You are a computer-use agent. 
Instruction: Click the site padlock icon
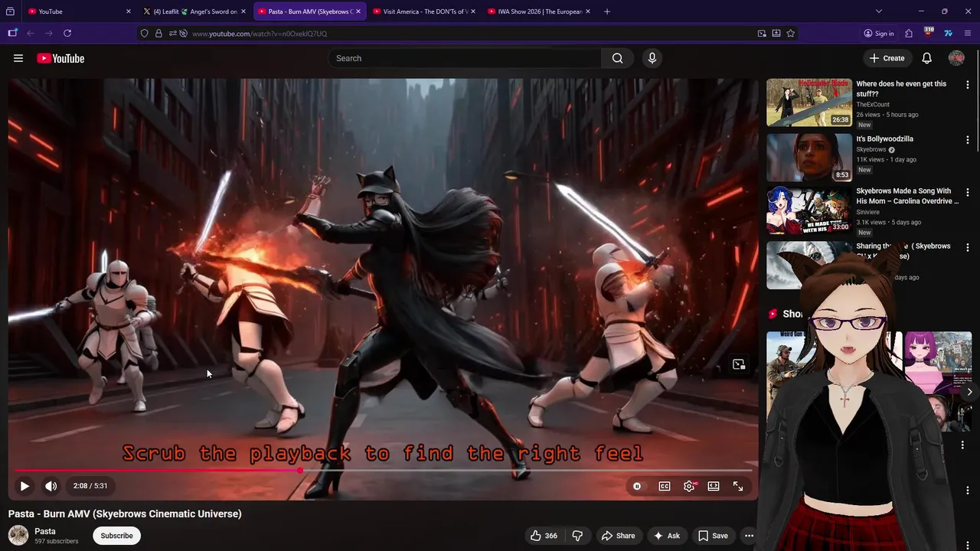tap(158, 34)
